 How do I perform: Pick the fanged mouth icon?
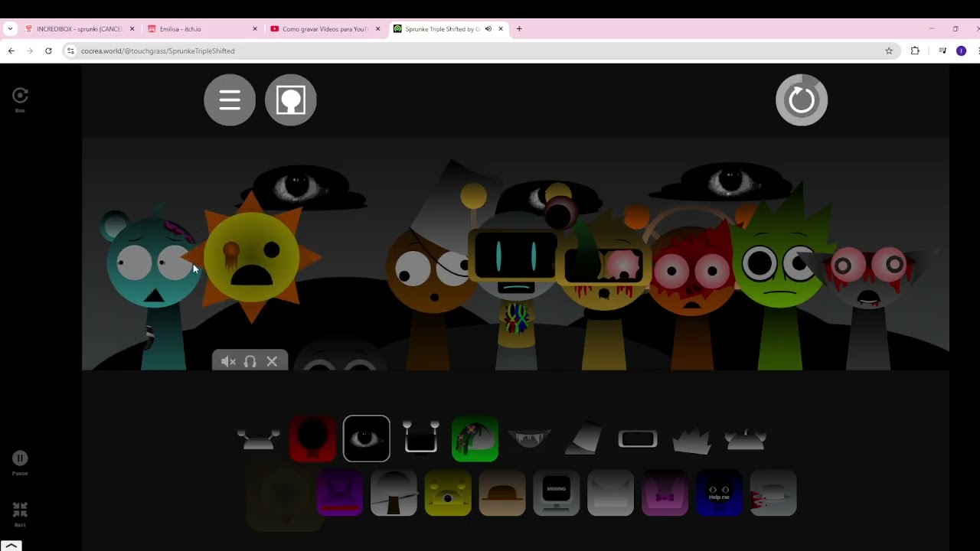point(530,439)
